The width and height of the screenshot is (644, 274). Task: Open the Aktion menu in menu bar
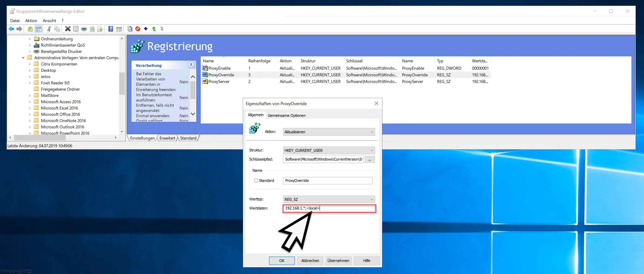(31, 21)
